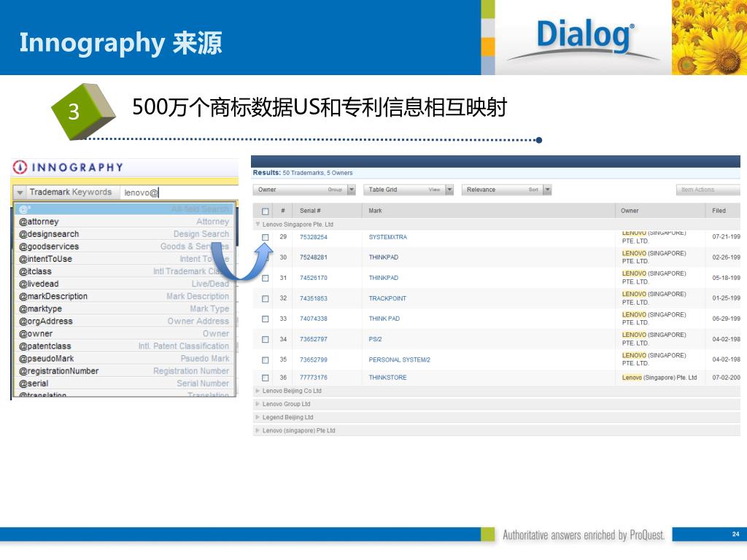
Task: Expand the Lenovo Group Ltd group
Action: (258, 404)
